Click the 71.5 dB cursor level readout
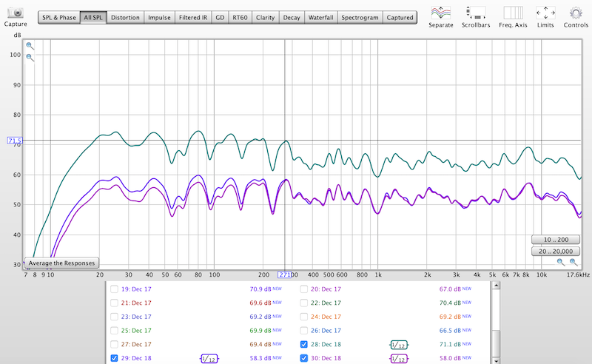This screenshot has height=364, width=592. [x=15, y=141]
